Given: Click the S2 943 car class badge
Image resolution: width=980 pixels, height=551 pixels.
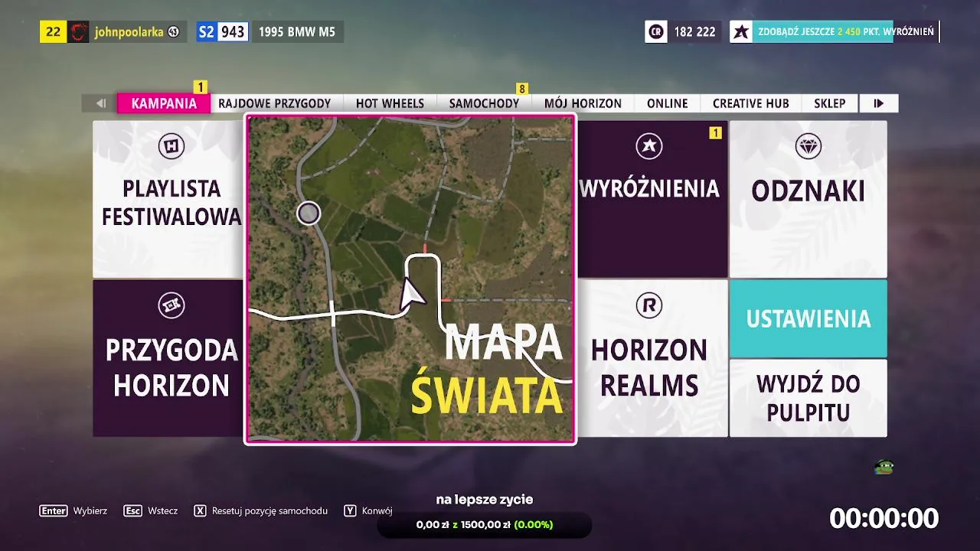Looking at the screenshot, I should coord(222,31).
